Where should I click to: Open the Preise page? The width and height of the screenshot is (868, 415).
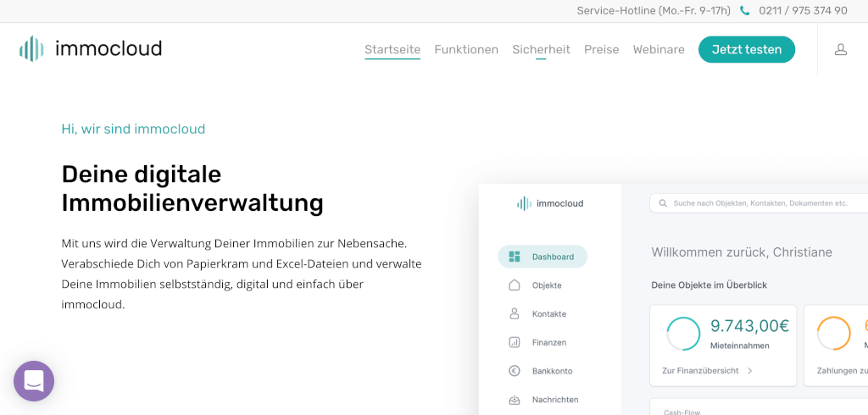(601, 50)
